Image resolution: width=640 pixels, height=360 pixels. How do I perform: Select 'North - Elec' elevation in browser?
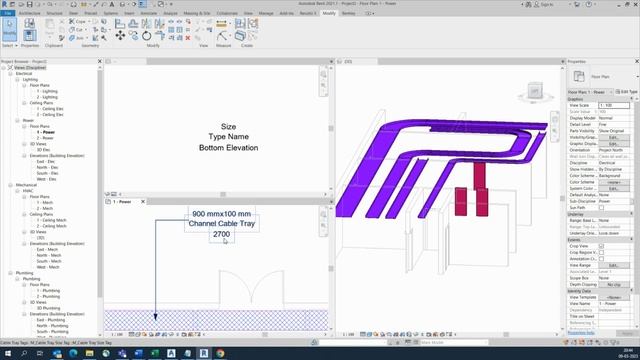pyautogui.click(x=47, y=167)
